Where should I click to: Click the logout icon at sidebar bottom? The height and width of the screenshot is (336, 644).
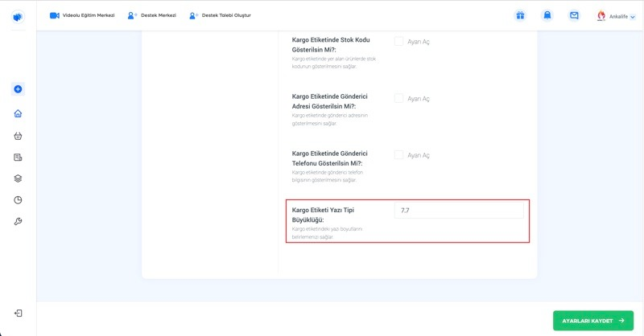(x=18, y=313)
